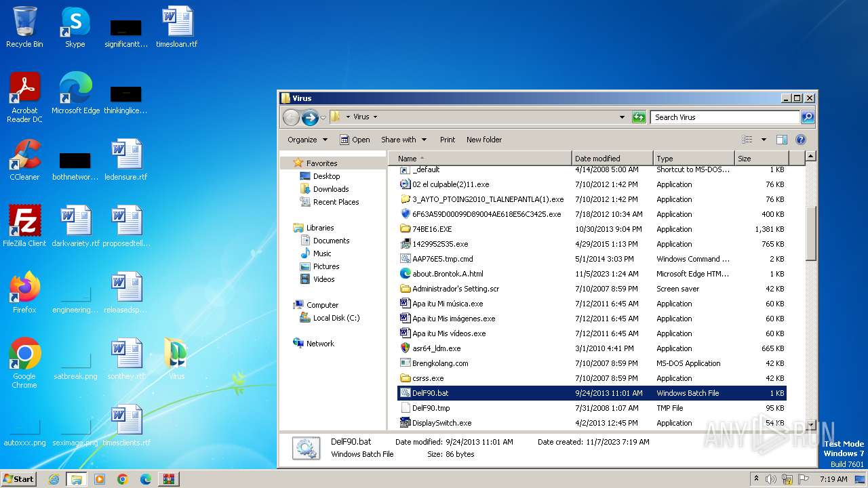
Task: Open Action Center flag tray icon
Action: coord(804,479)
